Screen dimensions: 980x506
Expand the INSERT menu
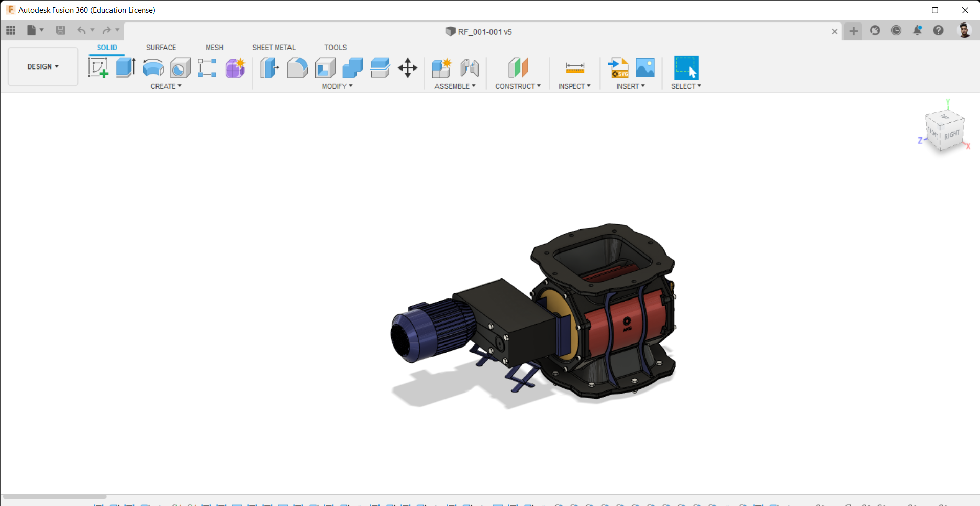click(631, 86)
